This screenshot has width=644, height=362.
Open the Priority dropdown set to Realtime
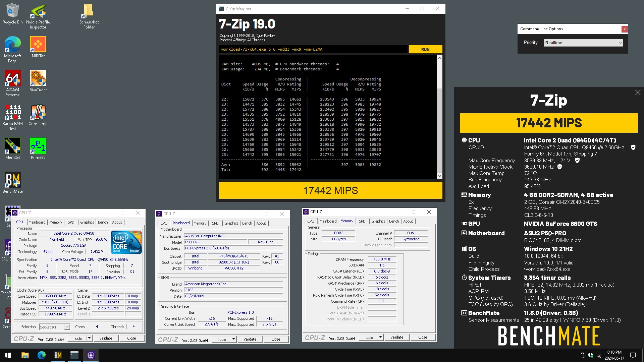point(583,43)
